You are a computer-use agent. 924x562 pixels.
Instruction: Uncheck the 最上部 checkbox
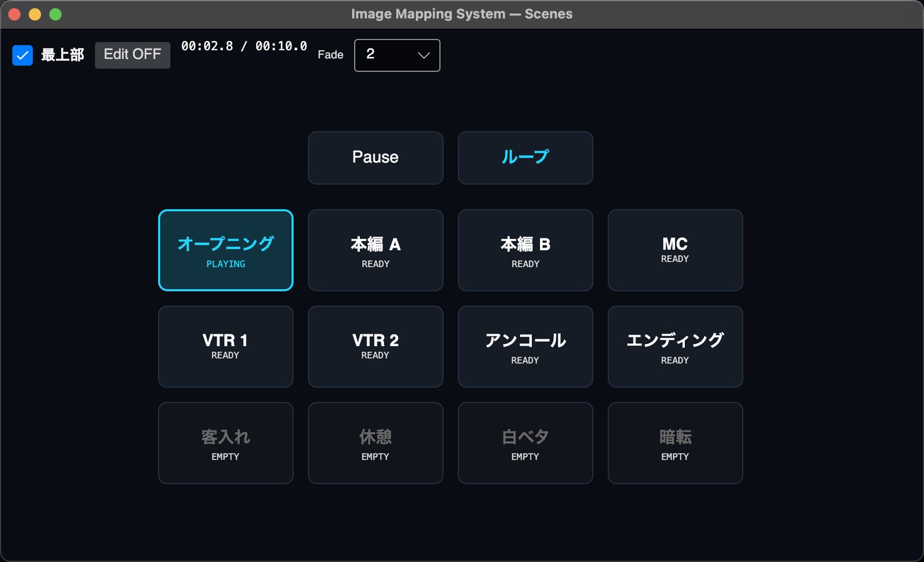(x=23, y=55)
